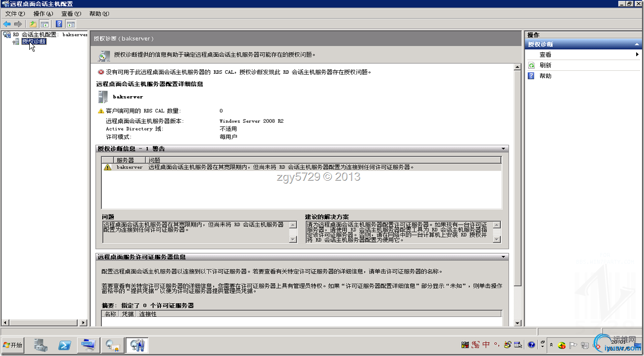Show hidden system tray icons
The image size is (644, 356).
[552, 345]
